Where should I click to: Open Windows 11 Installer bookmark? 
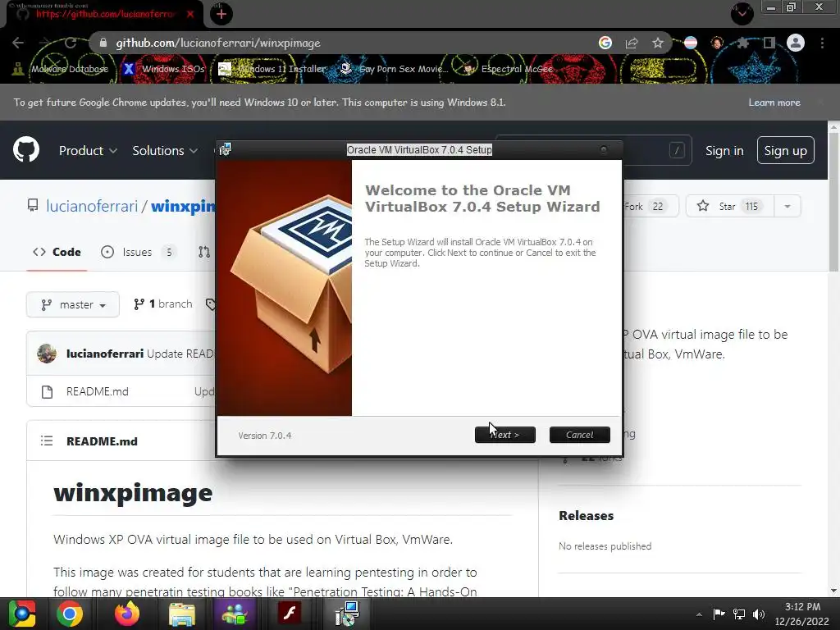click(272, 69)
